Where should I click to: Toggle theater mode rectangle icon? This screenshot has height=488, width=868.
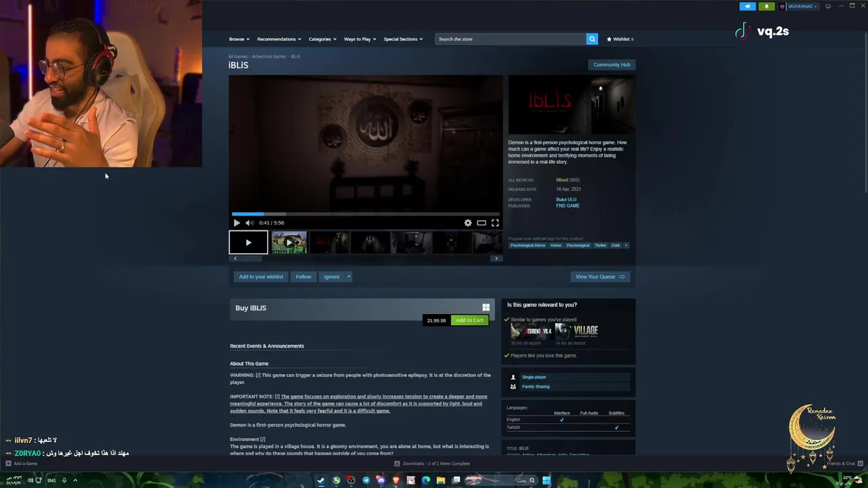[481, 222]
